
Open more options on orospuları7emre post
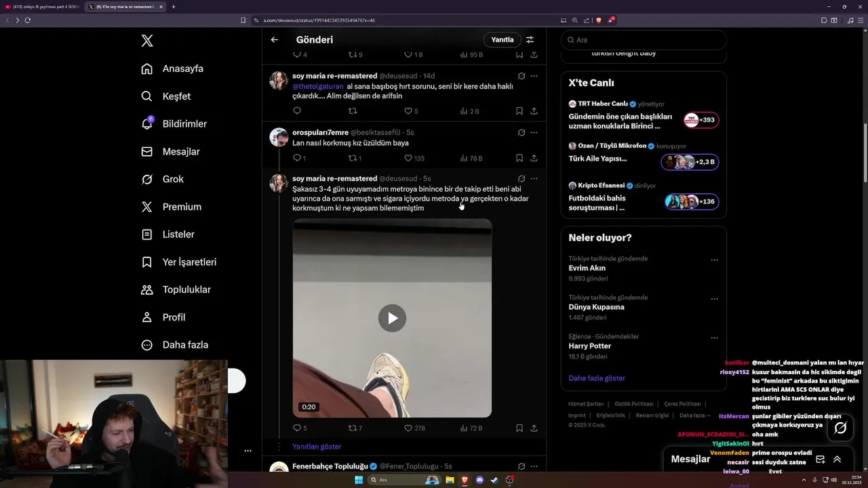(534, 133)
